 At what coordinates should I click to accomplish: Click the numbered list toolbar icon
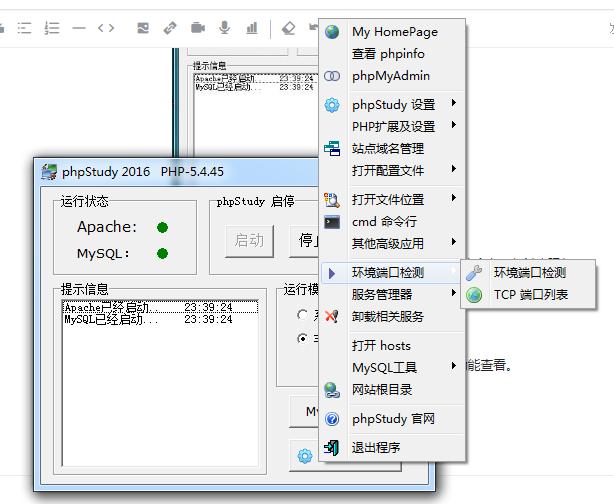click(52, 28)
